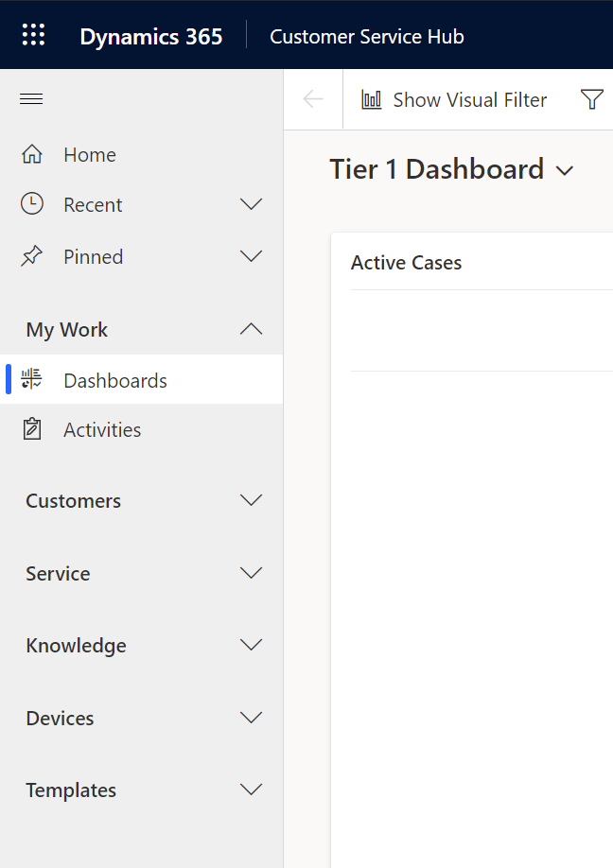613x868 pixels.
Task: Click the funnel filter icon
Action: click(591, 99)
